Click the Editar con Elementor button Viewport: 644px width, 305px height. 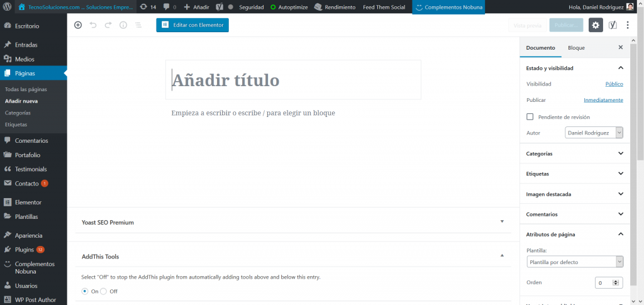(192, 25)
